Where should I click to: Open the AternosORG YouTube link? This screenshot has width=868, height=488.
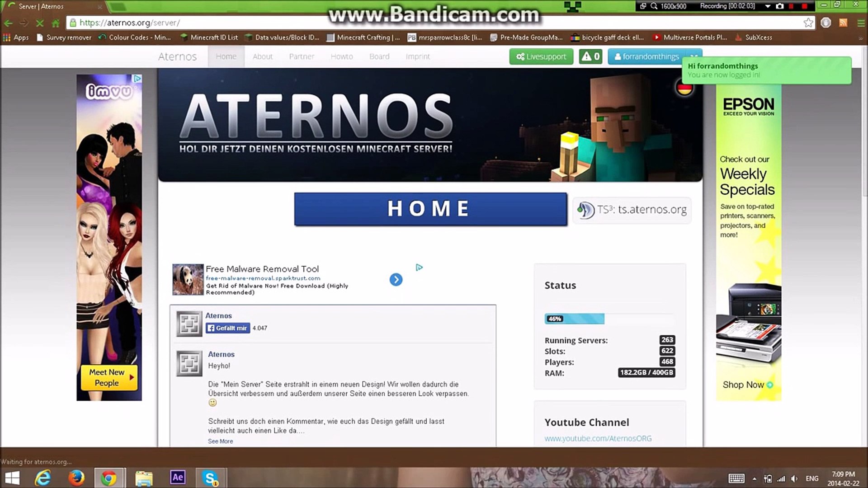click(598, 438)
